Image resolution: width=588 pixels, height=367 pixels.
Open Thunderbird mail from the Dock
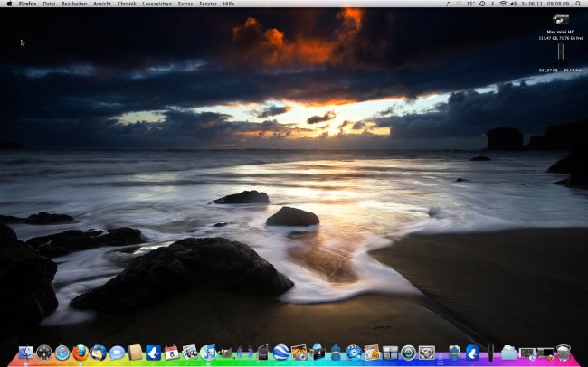99,353
